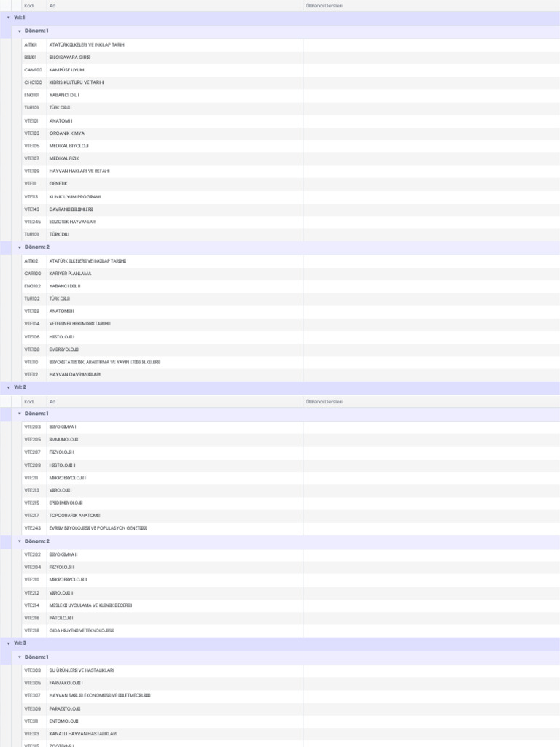Viewport: 560px width, 747px height.
Task: Select the VTE104 course row
Action: click(x=290, y=324)
